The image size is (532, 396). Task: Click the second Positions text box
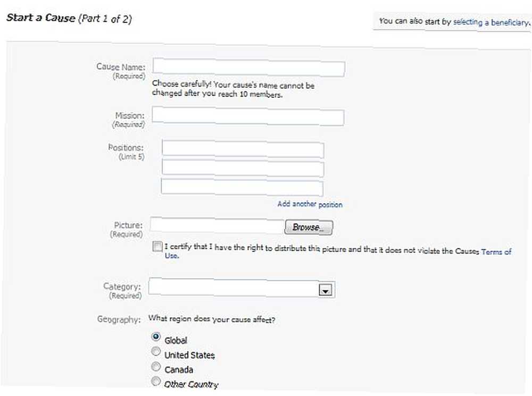tap(243, 168)
